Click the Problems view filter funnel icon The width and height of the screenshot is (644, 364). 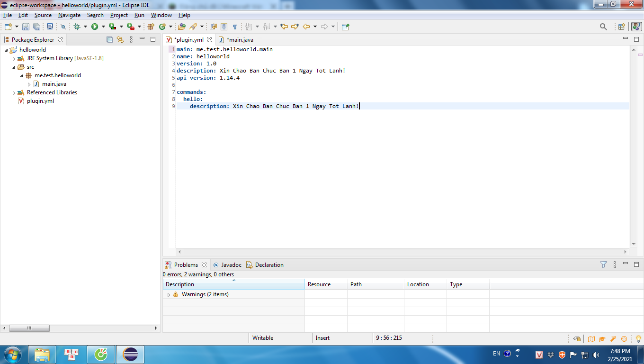(603, 265)
